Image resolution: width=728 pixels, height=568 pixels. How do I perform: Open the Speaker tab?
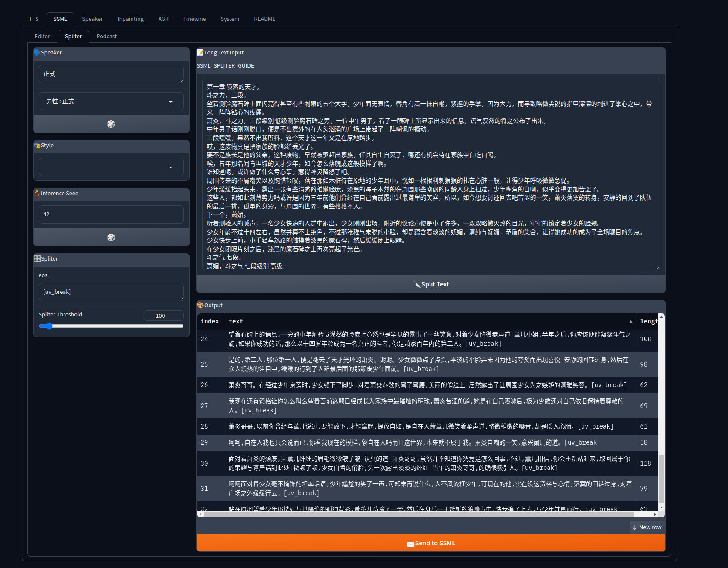tap(92, 19)
